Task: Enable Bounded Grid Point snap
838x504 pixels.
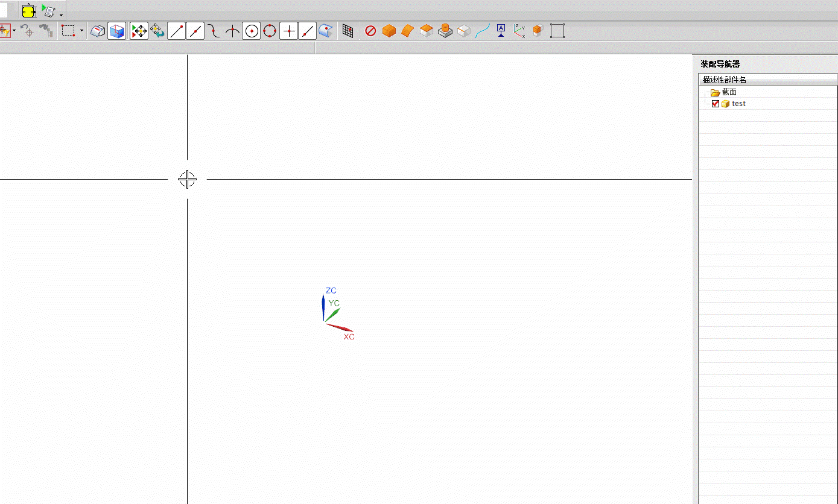Action: [348, 31]
